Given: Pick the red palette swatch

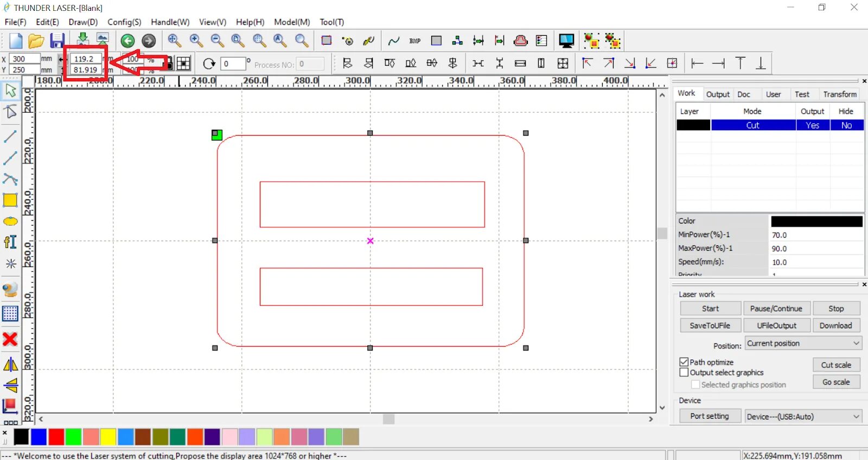Looking at the screenshot, I should [x=56, y=437].
